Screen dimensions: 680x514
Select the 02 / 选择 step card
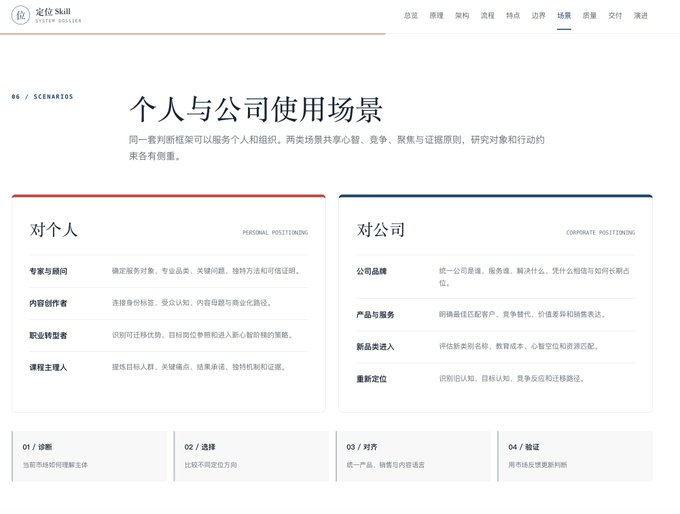pyautogui.click(x=251, y=456)
